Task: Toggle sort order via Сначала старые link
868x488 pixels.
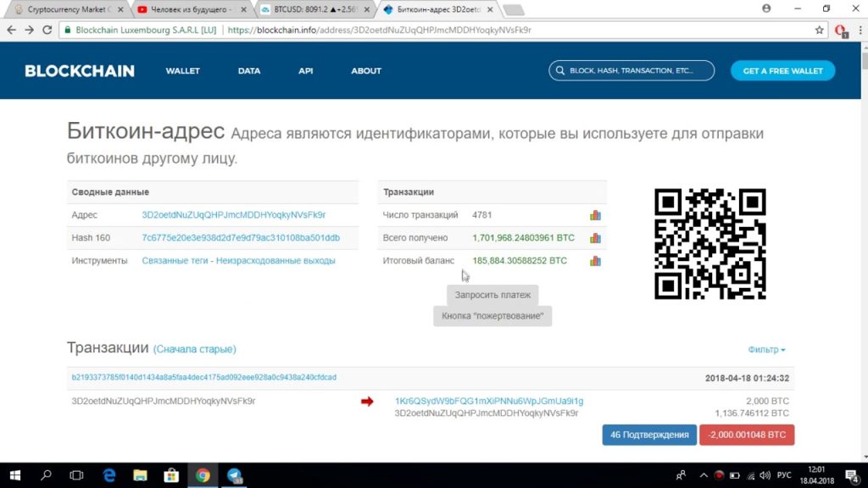Action: coord(194,349)
